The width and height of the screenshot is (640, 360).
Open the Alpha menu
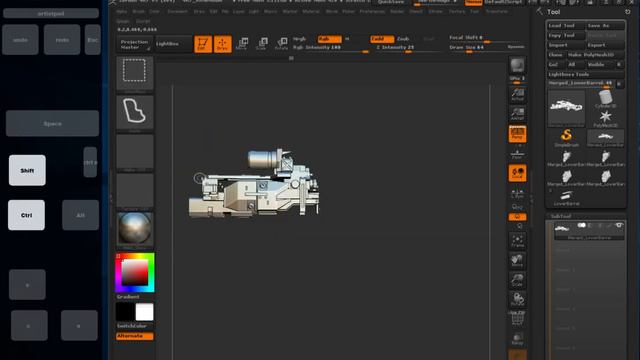coord(121,12)
